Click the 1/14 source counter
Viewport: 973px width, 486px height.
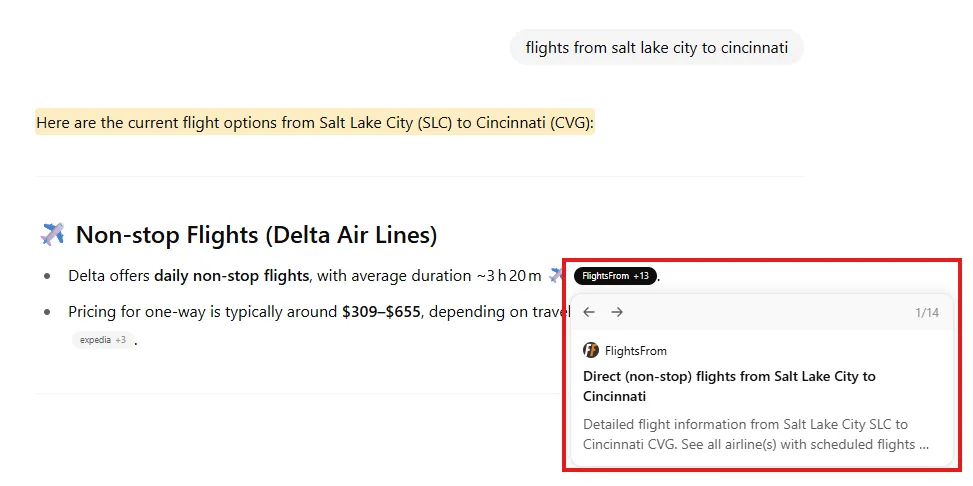927,313
